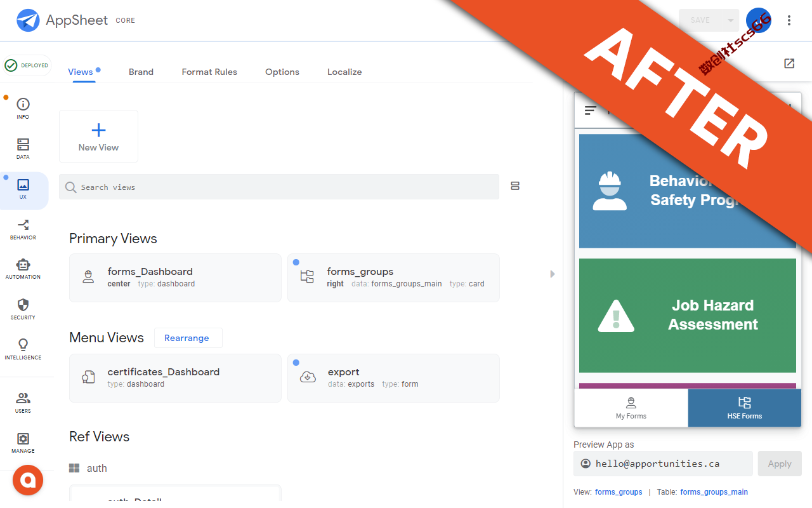Click the greyed Save button
This screenshot has height=508, width=812.
(700, 20)
